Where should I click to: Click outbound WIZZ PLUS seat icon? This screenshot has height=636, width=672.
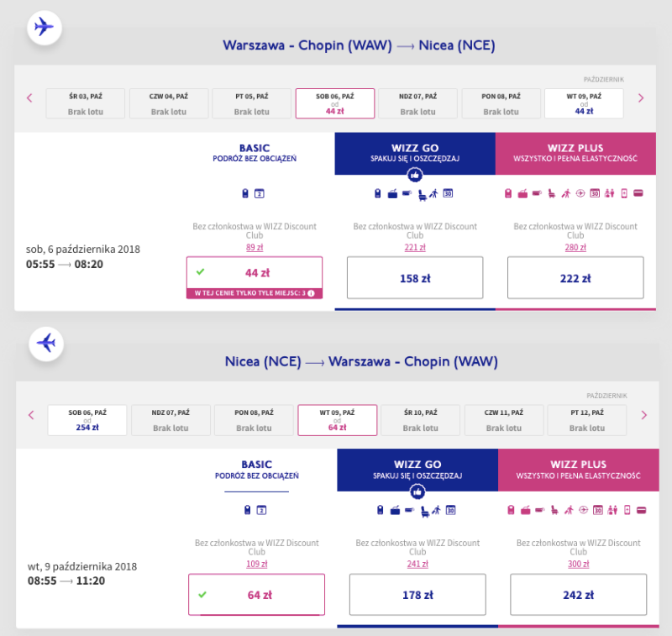[552, 194]
